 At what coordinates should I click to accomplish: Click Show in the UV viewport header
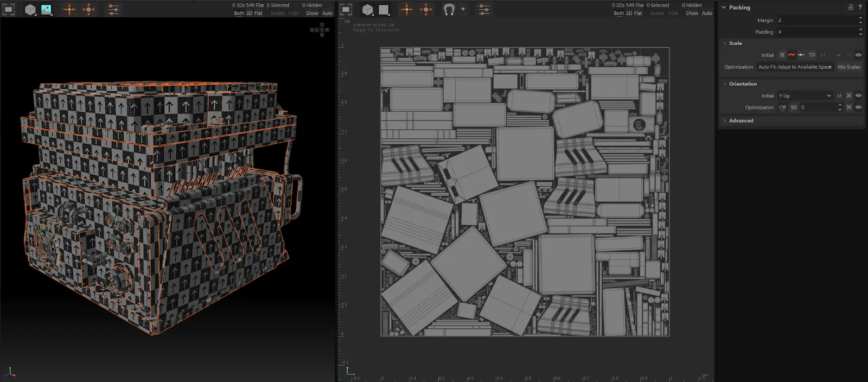click(692, 13)
